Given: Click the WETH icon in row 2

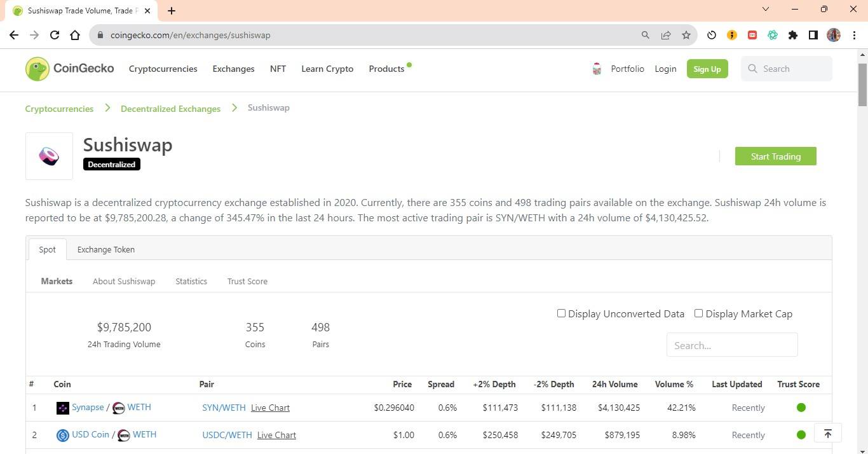Looking at the screenshot, I should pos(123,435).
